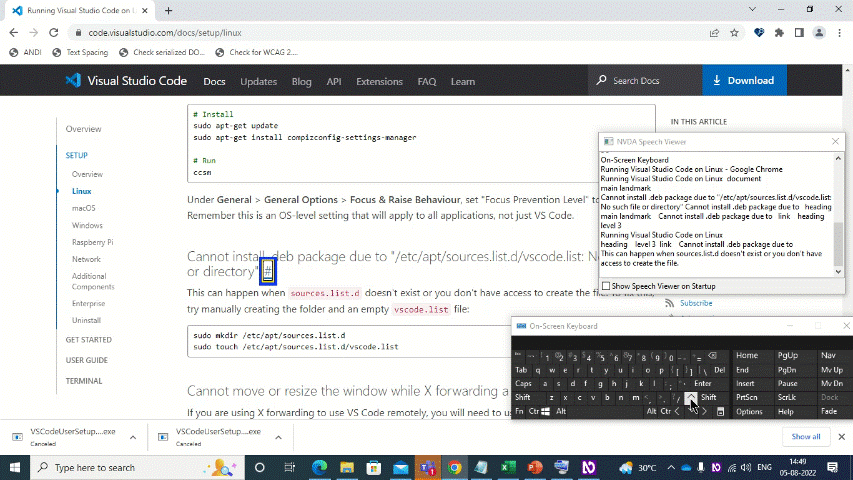Toggle the Fn key on On-Screen Keyboard

pyautogui.click(x=519, y=411)
